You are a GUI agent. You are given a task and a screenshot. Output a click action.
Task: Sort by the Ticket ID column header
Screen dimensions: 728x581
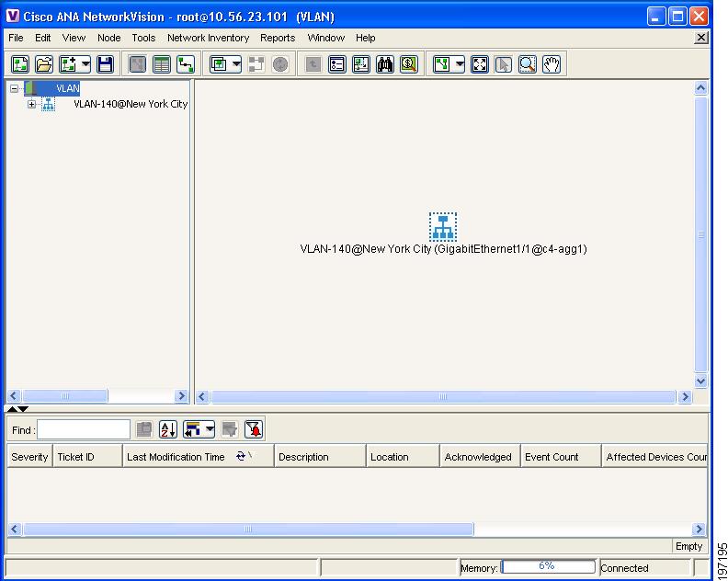click(87, 457)
